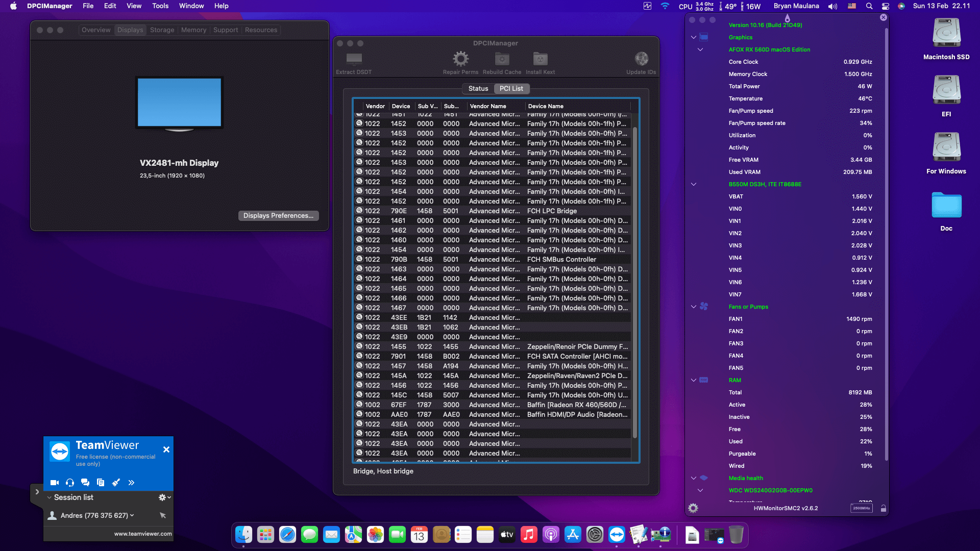Open the App Store from the Dock
980x551 pixels.
(x=573, y=535)
